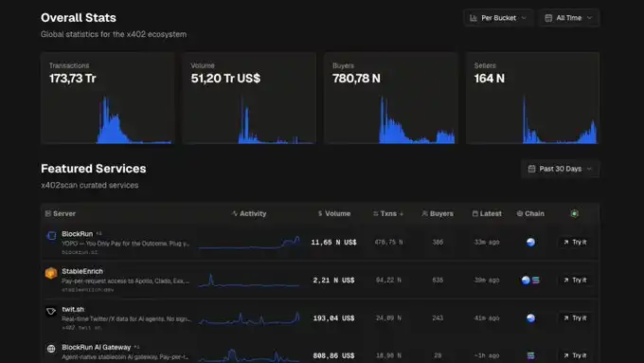This screenshot has width=644, height=363.
Task: Click the green status icon in table header
Action: click(x=575, y=214)
